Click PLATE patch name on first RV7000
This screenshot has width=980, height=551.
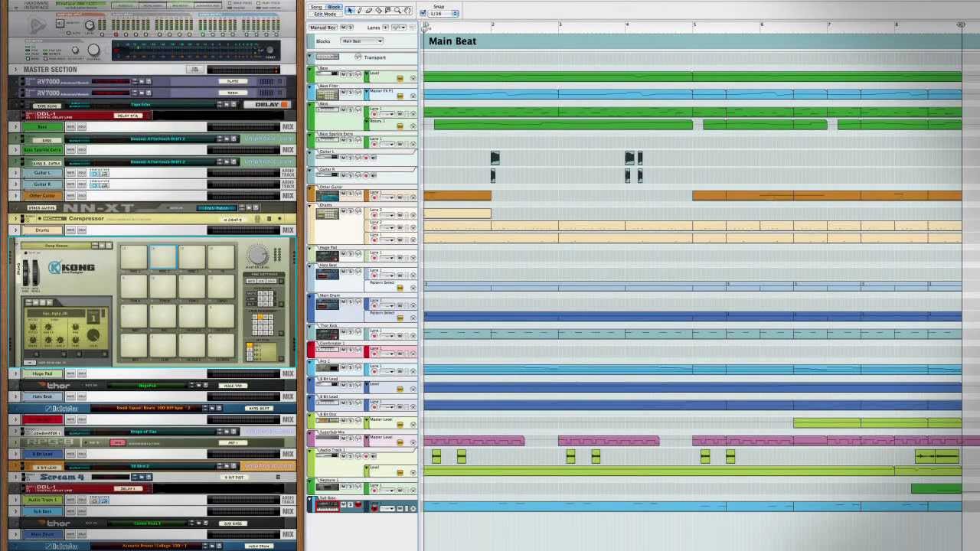233,81
